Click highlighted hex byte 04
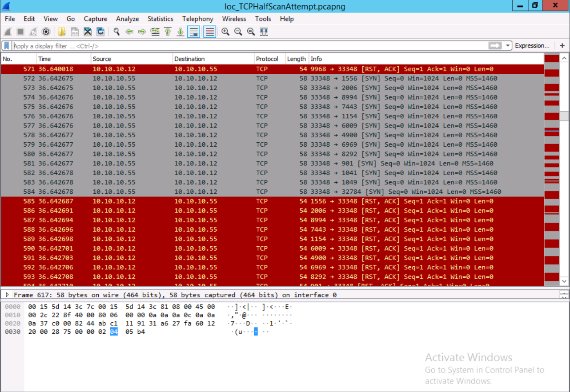The image size is (570, 392). [x=114, y=332]
